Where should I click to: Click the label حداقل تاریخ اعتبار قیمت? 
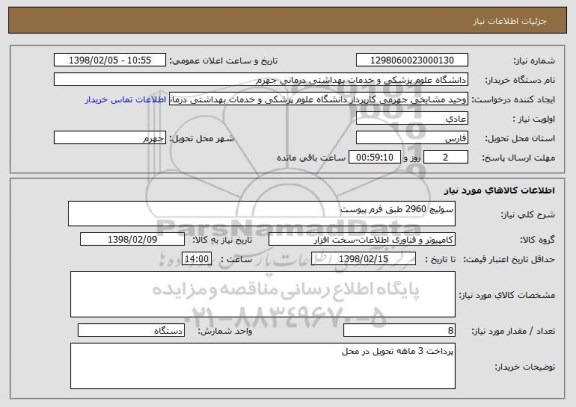coord(509,259)
